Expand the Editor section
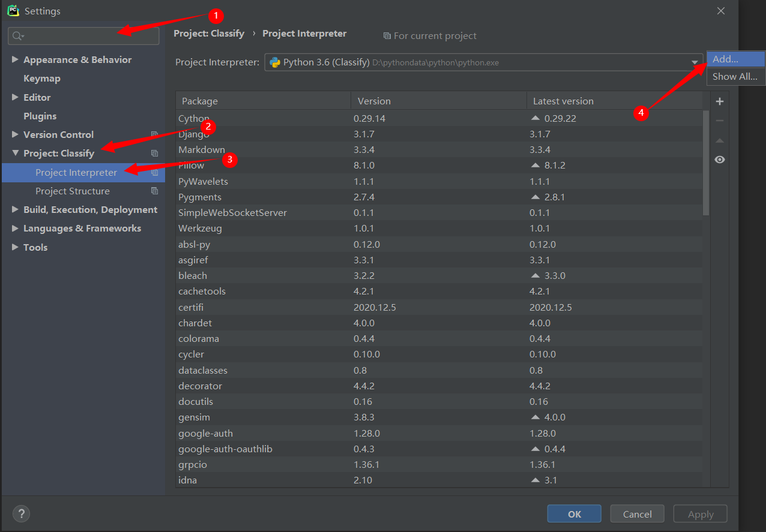Viewport: 766px width, 532px height. [15, 97]
